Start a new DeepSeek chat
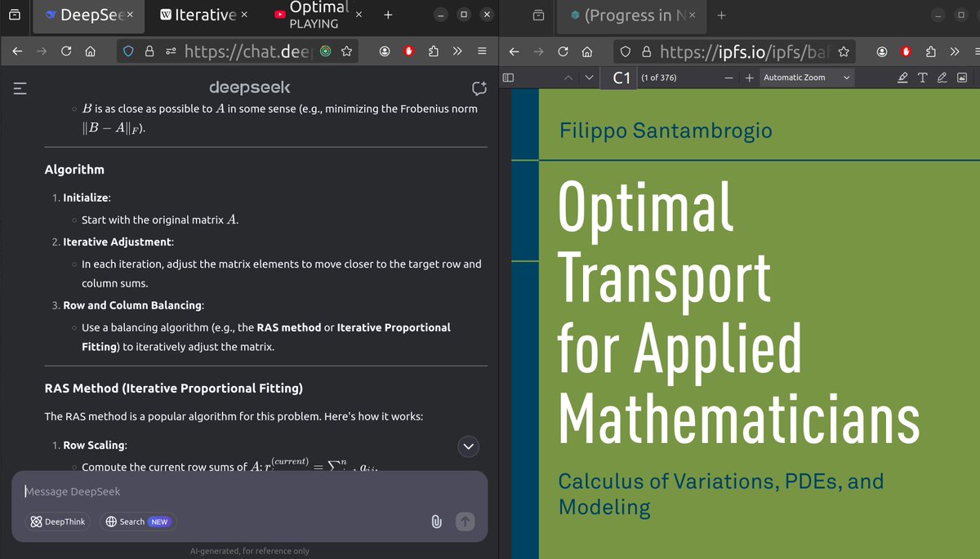The width and height of the screenshot is (980, 559). click(479, 89)
